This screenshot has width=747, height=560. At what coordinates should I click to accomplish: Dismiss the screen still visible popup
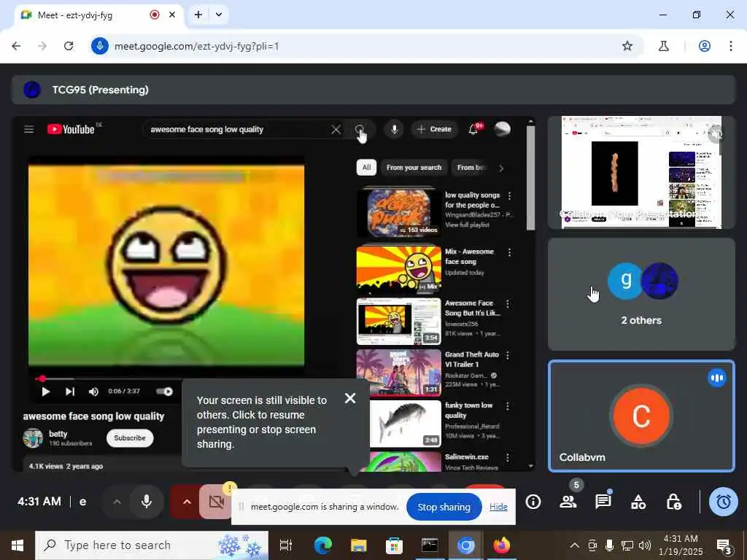tap(350, 398)
